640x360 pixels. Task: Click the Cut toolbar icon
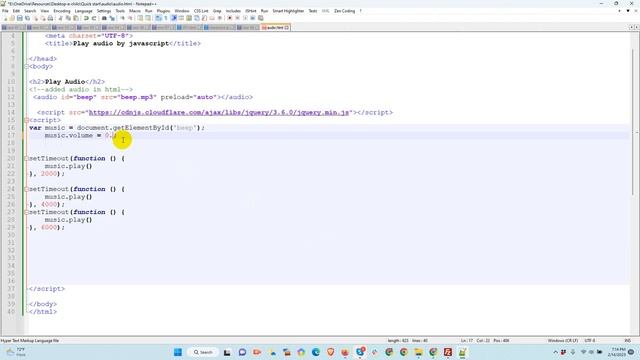coord(60,18)
